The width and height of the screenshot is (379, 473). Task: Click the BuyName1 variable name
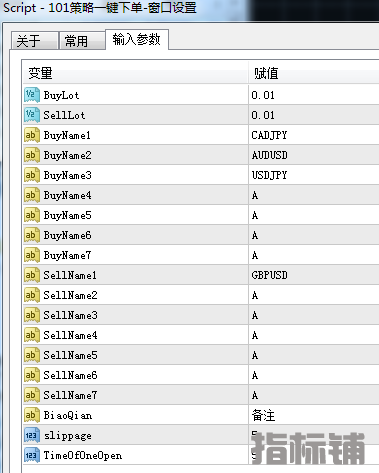tap(67, 135)
